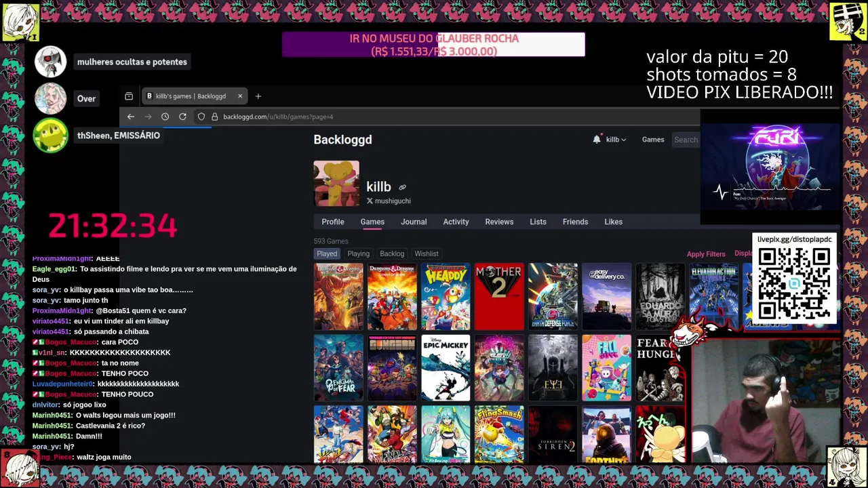Screen dimensions: 868x488
Task: Open the Easy Delivery Co. cover
Action: coord(606,296)
